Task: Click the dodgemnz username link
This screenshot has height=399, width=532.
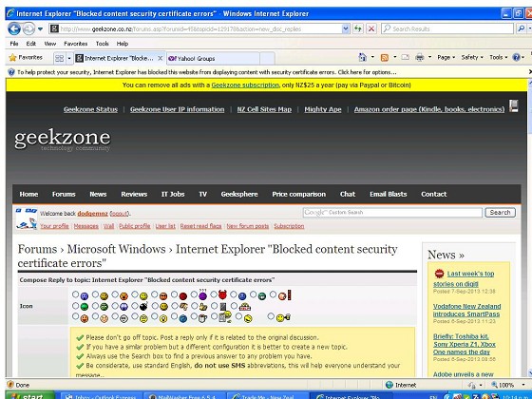Action: [92, 214]
